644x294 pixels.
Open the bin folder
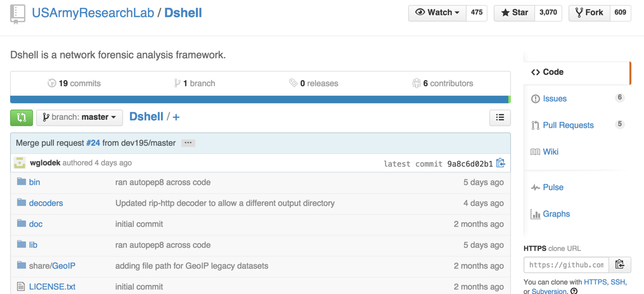tap(35, 182)
